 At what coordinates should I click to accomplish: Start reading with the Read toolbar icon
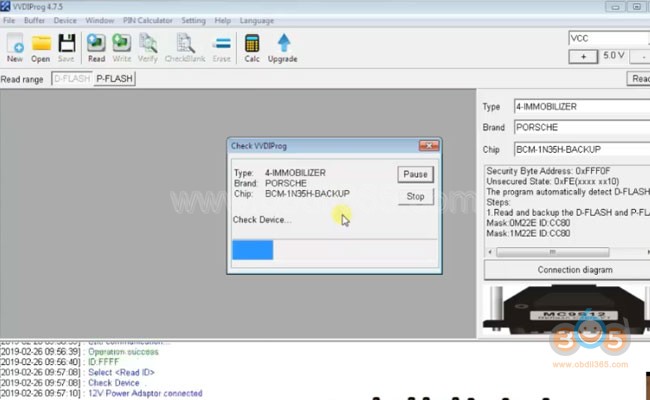coord(96,48)
